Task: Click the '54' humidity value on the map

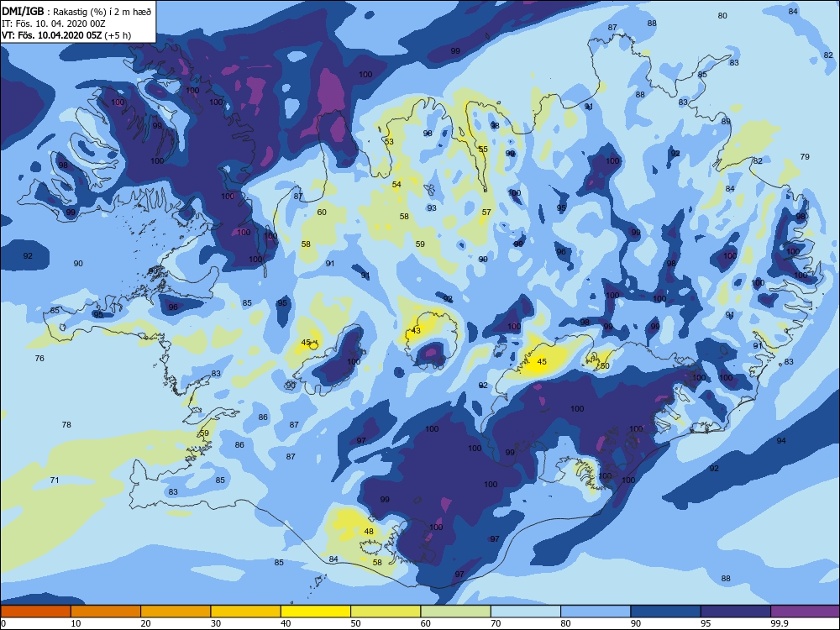Action: click(396, 184)
